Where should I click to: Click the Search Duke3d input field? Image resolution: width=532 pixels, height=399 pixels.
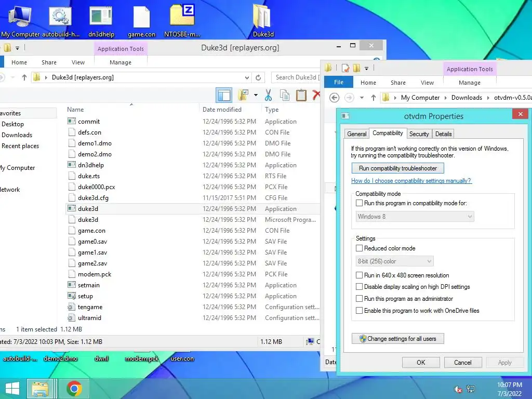coord(296,78)
